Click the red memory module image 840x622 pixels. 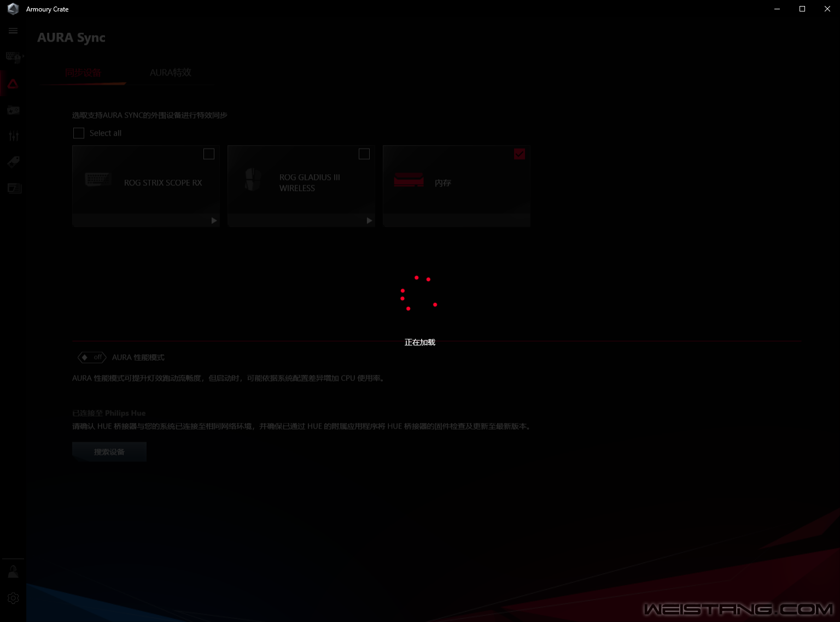[409, 180]
